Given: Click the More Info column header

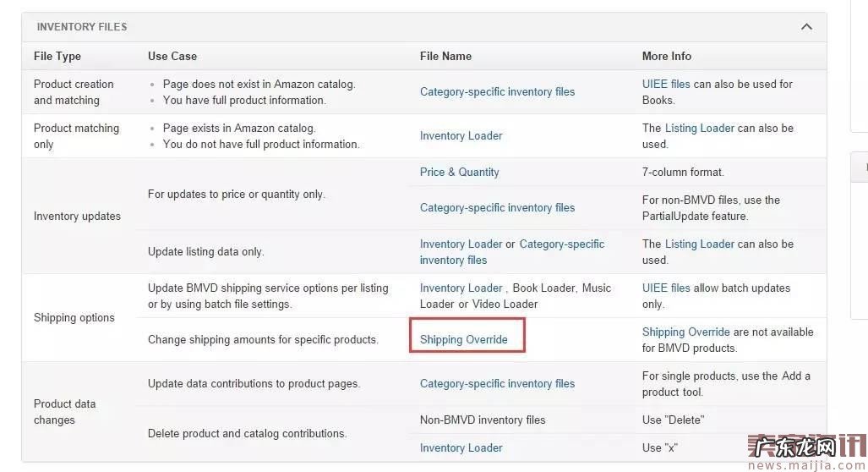Looking at the screenshot, I should [x=666, y=56].
